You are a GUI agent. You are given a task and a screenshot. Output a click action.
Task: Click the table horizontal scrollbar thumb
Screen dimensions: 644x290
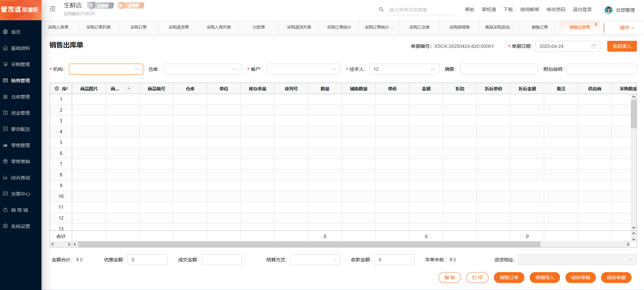click(309, 244)
